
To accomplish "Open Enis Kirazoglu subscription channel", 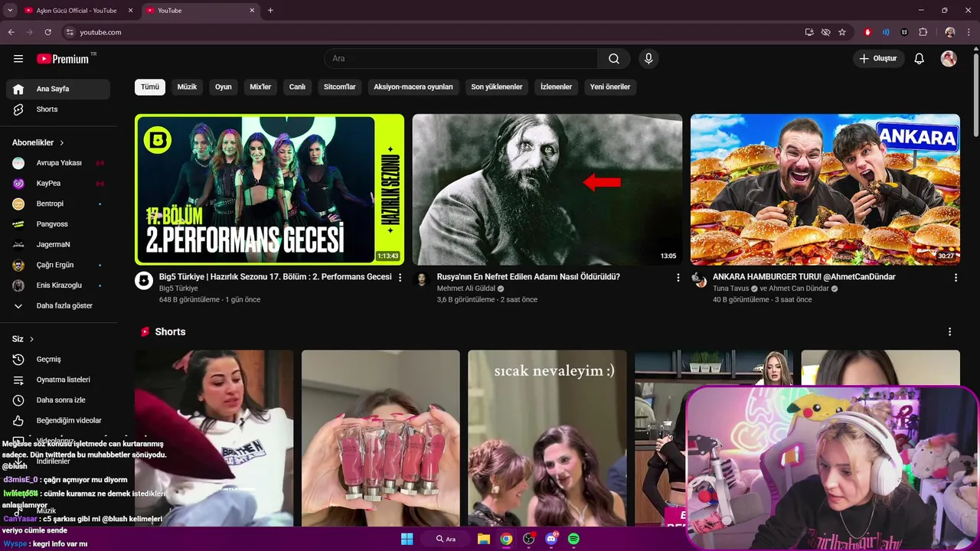I will point(58,285).
